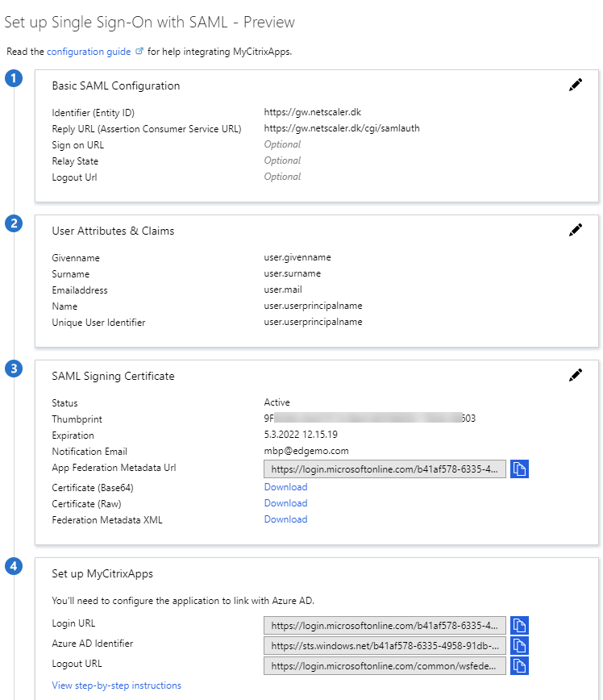Click the Expiration date 5.3.2022 12.15.19
Viewport: 603px width, 700px height.
pyautogui.click(x=301, y=435)
